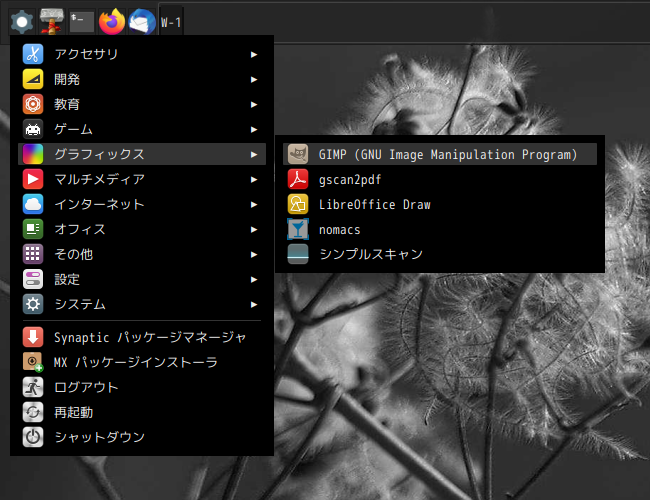Click the Synaptic download arrow icon
Screen dimensions: 650x500
coord(33,337)
